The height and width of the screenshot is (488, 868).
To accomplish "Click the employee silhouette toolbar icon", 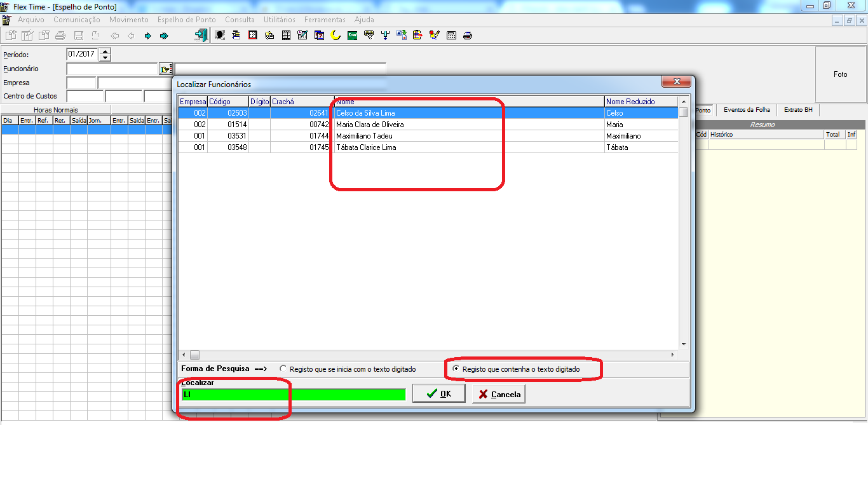I will click(x=220, y=36).
